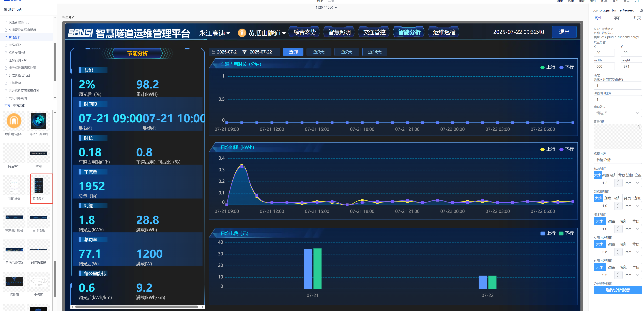Click the edit icon next to ccs_plugin_tunnel name
Viewport: 644px width, 311px height.
[x=641, y=10]
